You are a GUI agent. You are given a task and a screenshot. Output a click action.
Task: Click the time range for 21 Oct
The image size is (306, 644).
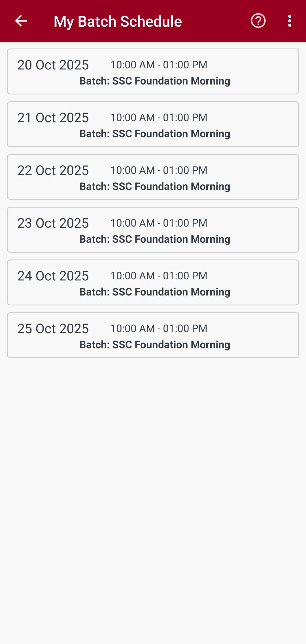click(159, 118)
